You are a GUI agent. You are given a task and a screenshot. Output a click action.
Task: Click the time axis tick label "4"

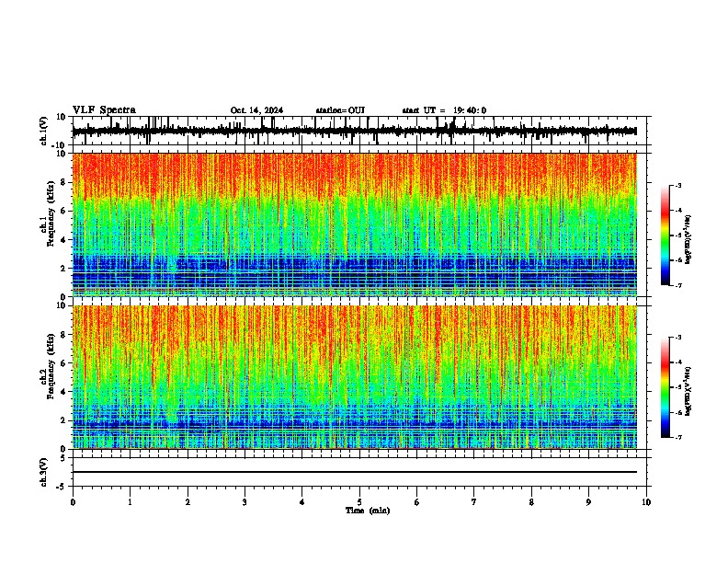(302, 502)
